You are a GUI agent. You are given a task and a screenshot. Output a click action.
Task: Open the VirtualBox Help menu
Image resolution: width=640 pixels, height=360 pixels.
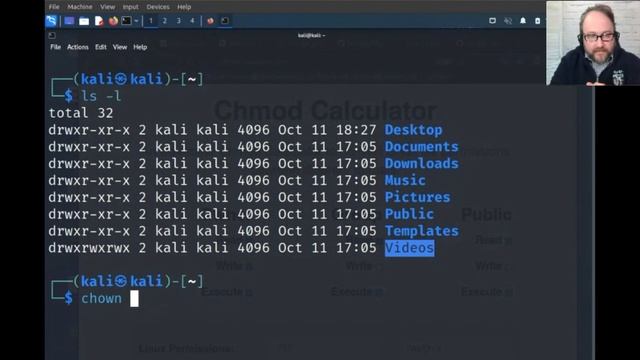[184, 7]
